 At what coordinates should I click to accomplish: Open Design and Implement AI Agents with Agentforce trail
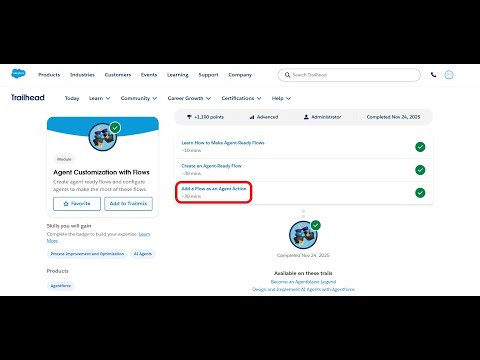(x=303, y=289)
